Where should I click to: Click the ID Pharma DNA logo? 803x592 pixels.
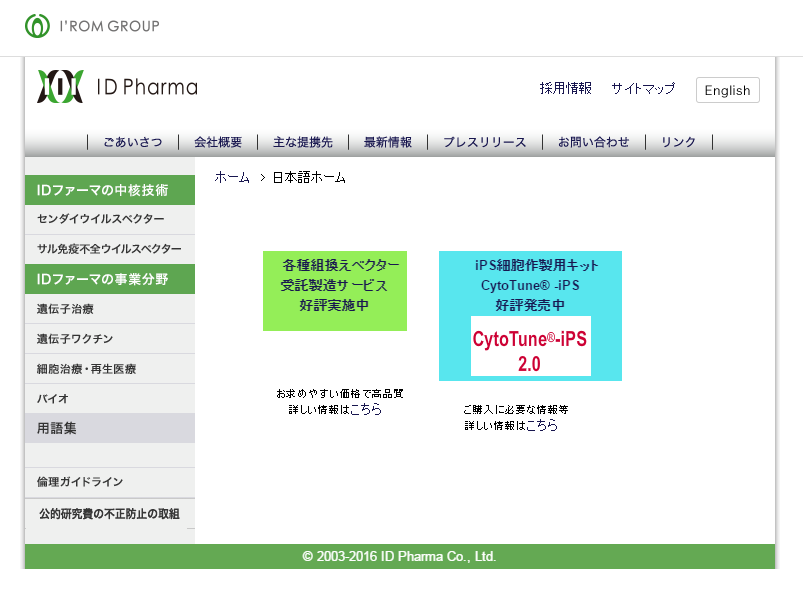(60, 87)
